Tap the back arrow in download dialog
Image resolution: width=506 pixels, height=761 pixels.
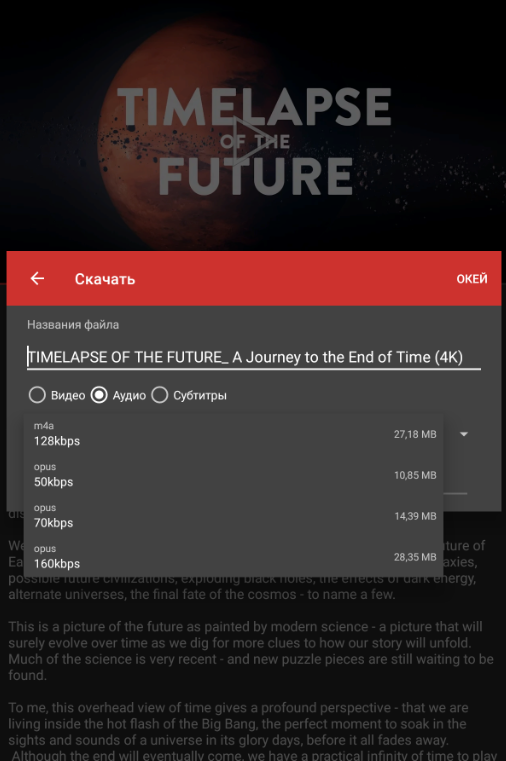(x=37, y=278)
